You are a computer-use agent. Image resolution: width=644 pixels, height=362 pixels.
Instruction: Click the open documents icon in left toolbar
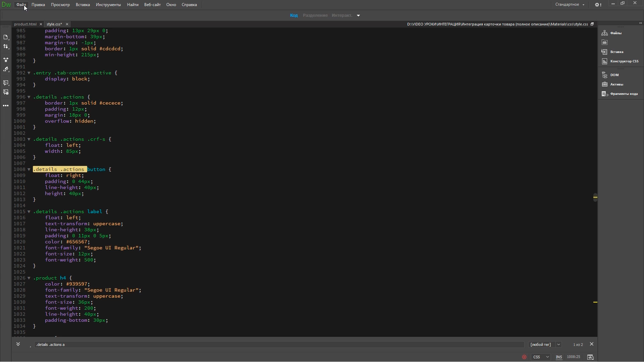pos(6,37)
